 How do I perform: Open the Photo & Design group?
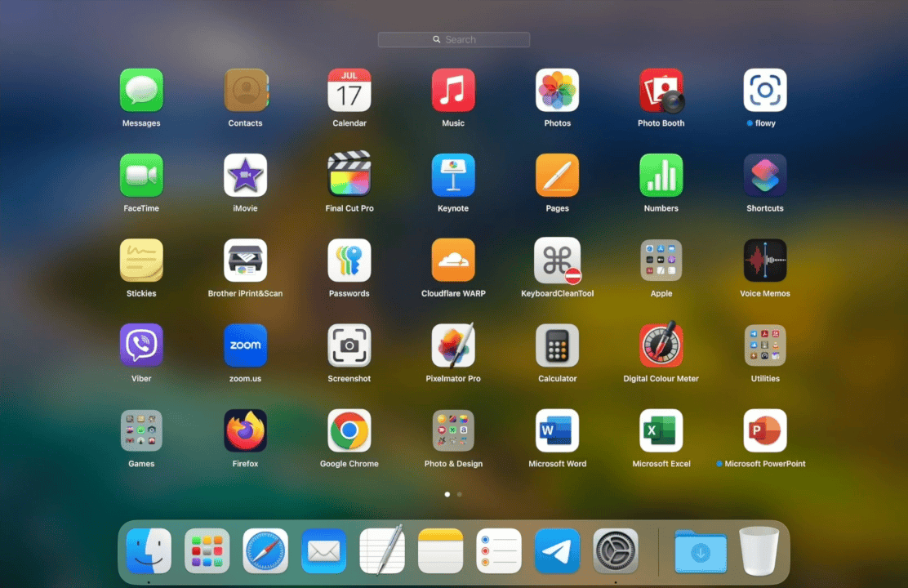[453, 430]
